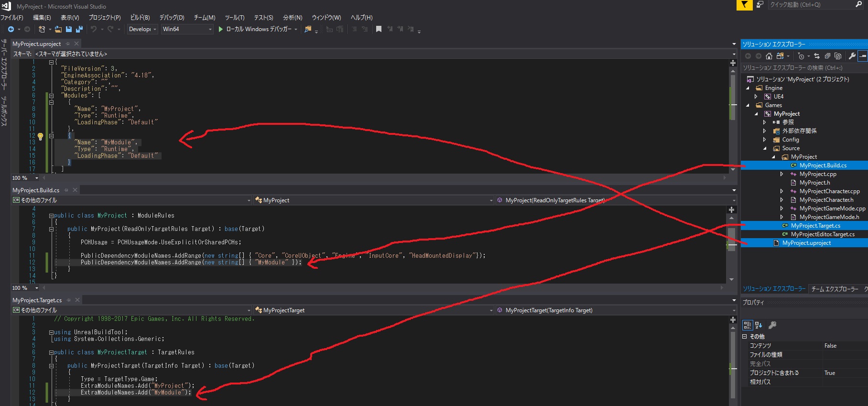This screenshot has width=868, height=406.
Task: Click the Pending Changes Filter clock icon
Action: pos(801,56)
